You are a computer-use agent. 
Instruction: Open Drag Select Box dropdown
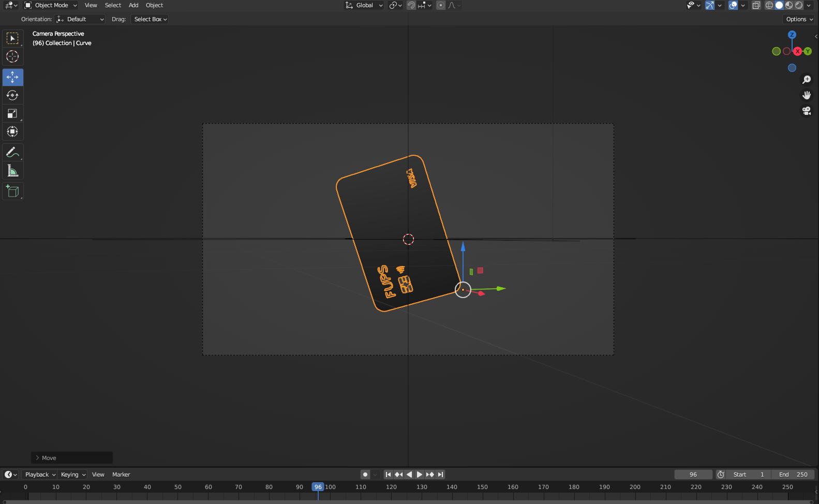pyautogui.click(x=151, y=19)
